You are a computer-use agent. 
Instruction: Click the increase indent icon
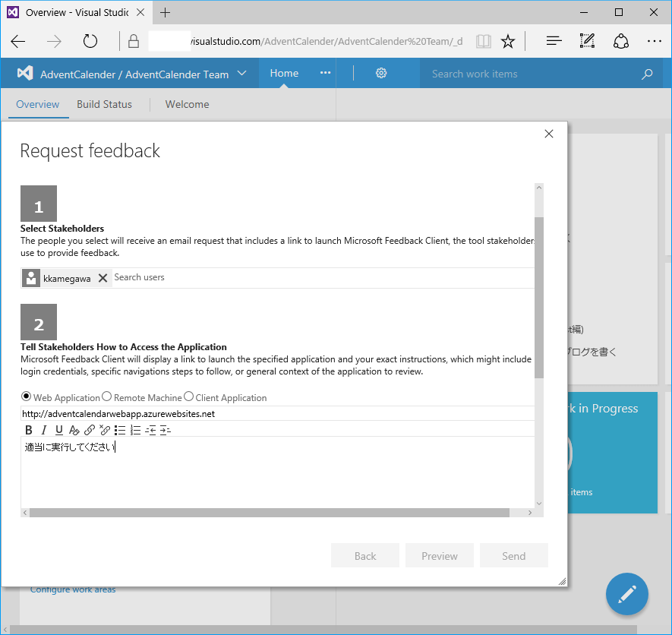166,430
